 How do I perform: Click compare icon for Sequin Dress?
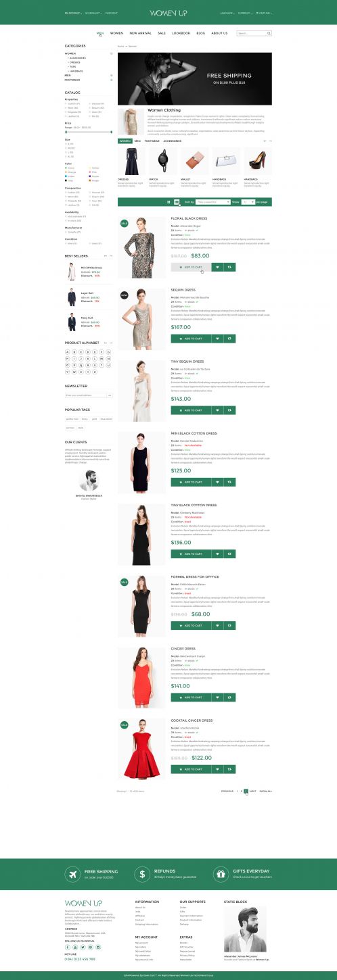(230, 339)
